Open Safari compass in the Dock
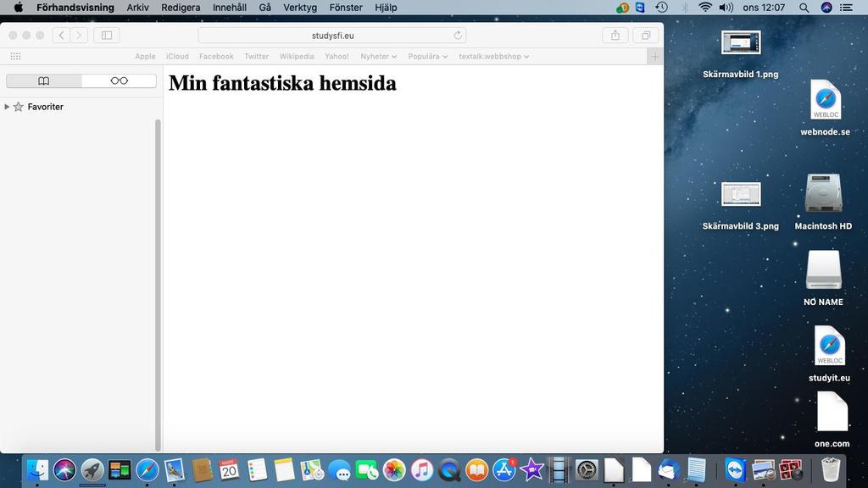The height and width of the screenshot is (488, 868). (147, 470)
